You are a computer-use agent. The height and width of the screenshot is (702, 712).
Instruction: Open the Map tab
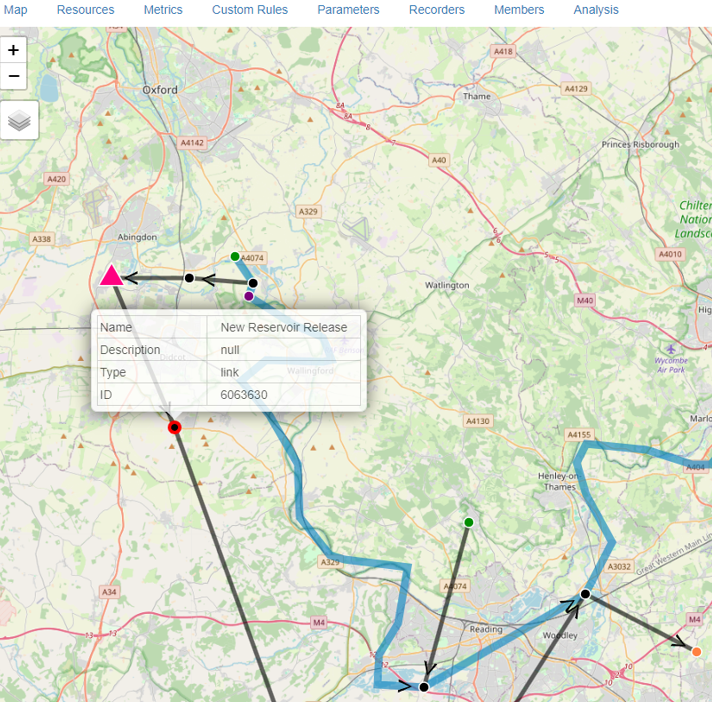(x=16, y=10)
